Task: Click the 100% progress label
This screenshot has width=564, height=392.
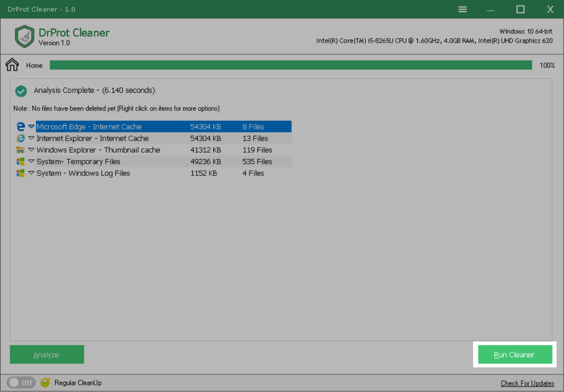Action: (x=547, y=65)
